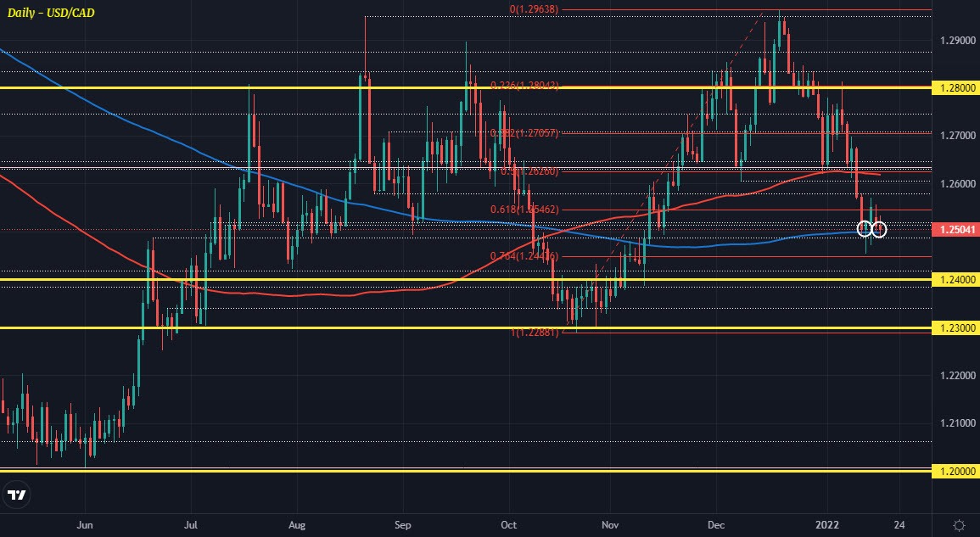Click the Jul label on time axis

click(192, 524)
